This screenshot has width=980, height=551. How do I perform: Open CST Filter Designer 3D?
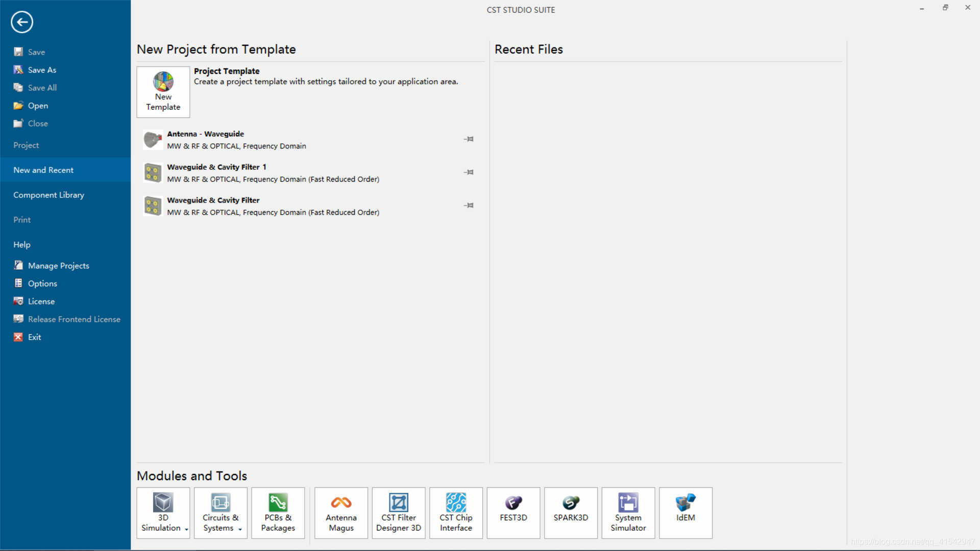[x=399, y=513]
